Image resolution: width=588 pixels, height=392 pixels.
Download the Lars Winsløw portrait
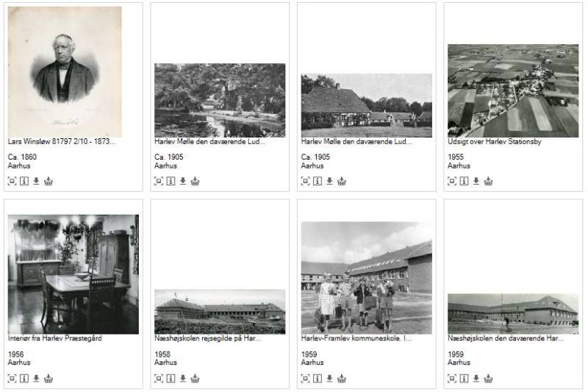tap(36, 181)
